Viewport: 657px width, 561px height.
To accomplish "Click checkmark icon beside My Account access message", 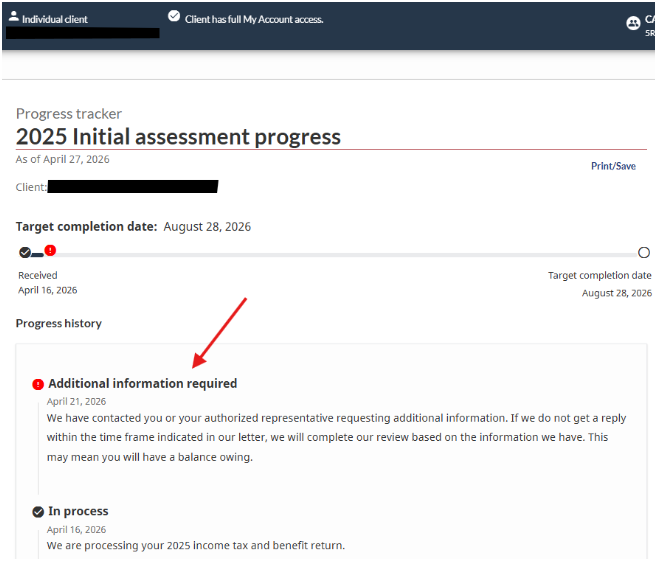I will [x=174, y=17].
